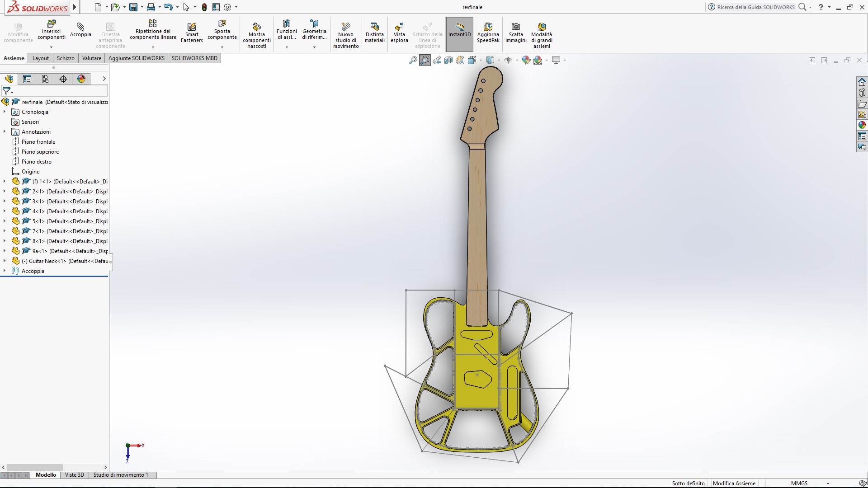Click the Undo arrow icon

tap(168, 7)
